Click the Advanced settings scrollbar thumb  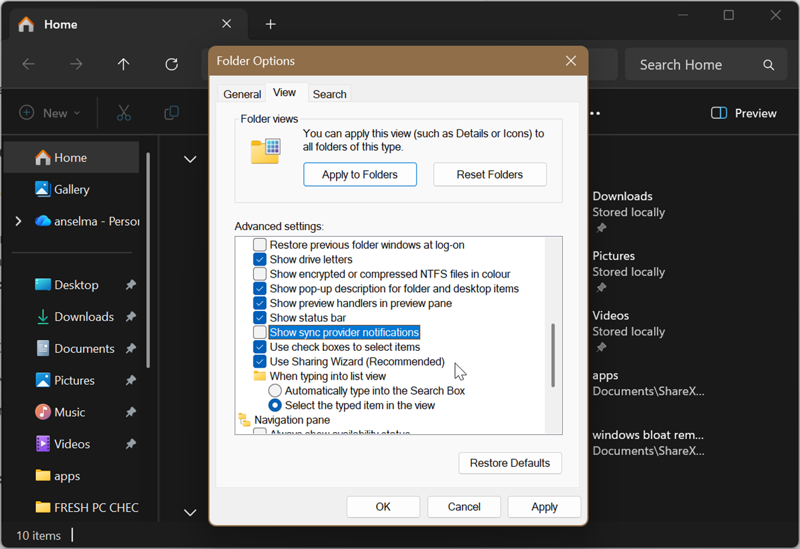tap(553, 355)
